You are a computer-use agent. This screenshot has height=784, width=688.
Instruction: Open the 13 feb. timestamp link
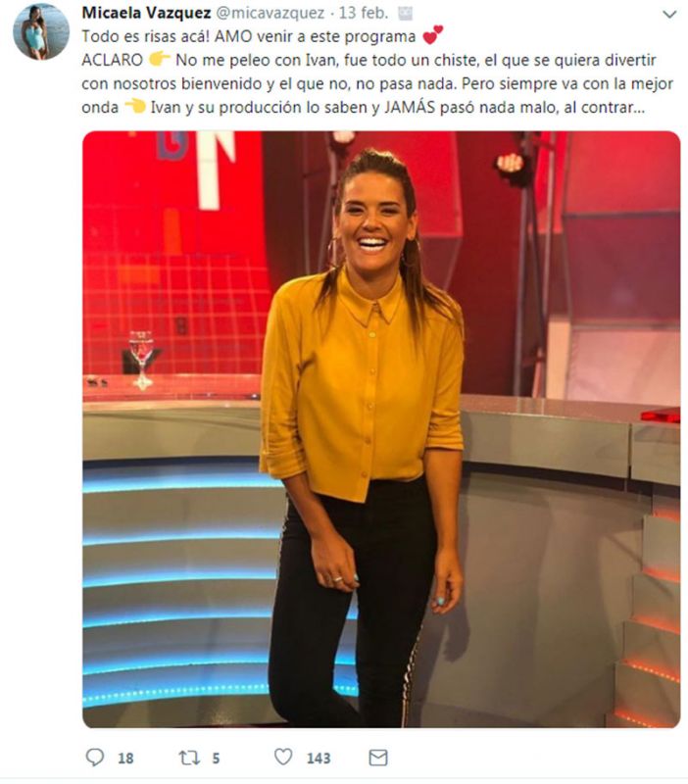364,13
